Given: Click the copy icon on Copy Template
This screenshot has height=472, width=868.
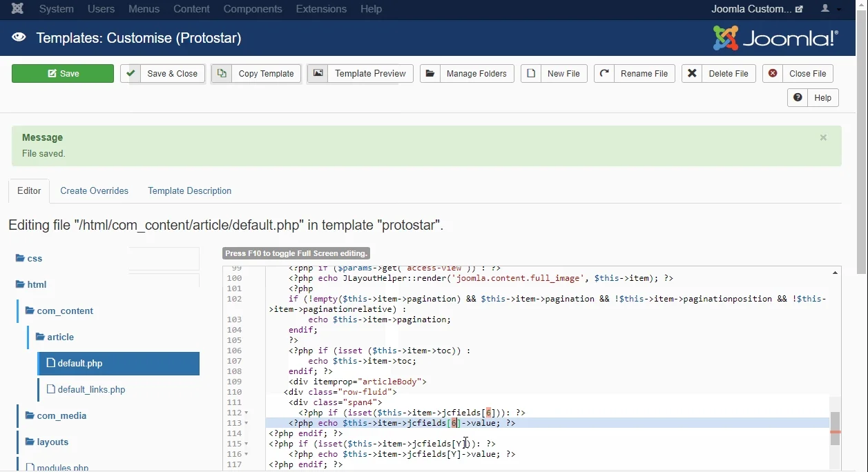Looking at the screenshot, I should [222, 74].
